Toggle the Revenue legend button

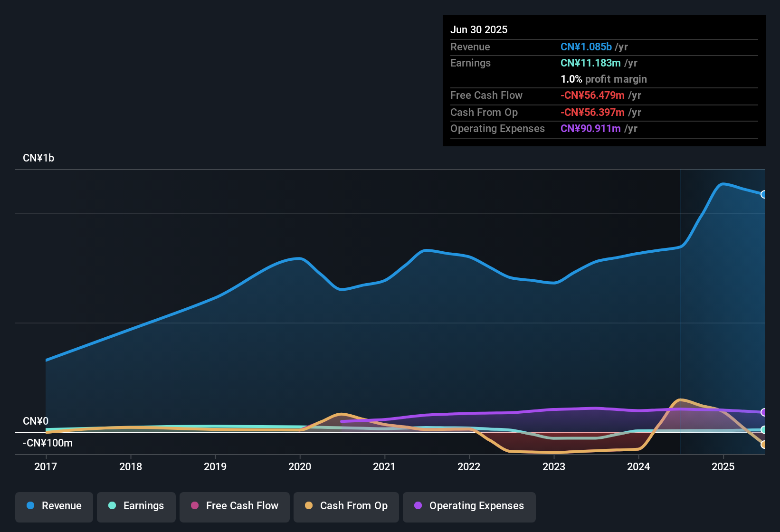[54, 506]
